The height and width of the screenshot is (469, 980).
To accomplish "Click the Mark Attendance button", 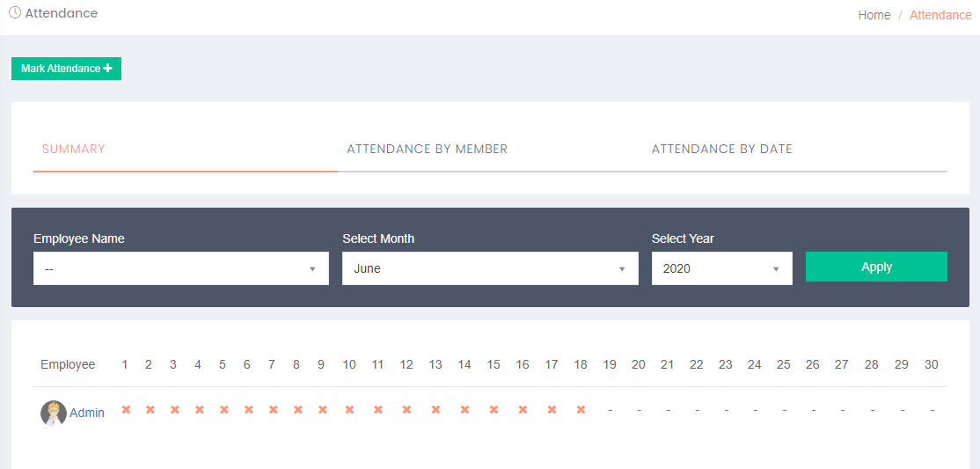I will [x=66, y=68].
